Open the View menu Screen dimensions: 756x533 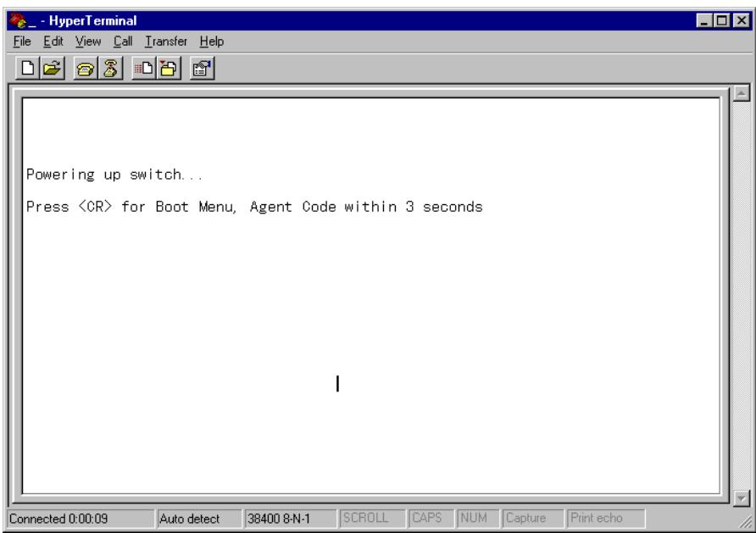88,42
